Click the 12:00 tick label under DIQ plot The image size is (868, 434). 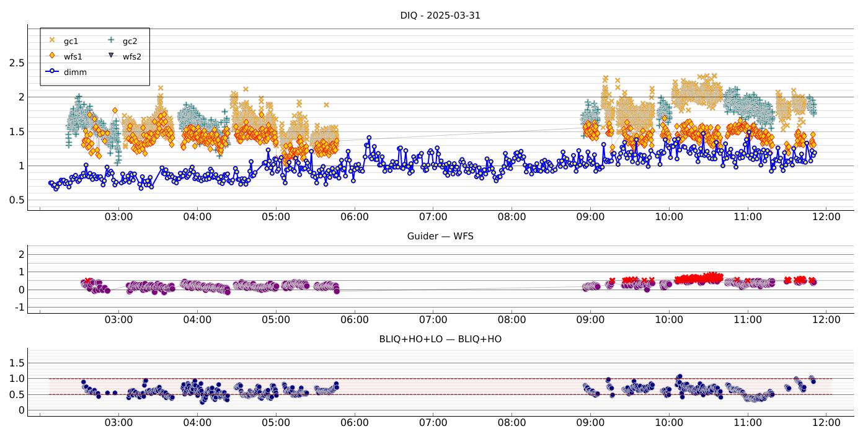click(826, 217)
